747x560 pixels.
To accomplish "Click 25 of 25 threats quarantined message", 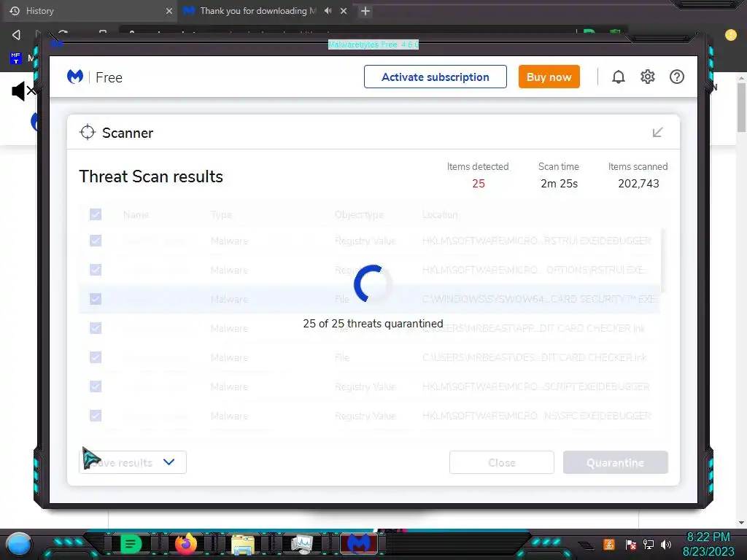I will (x=373, y=323).
